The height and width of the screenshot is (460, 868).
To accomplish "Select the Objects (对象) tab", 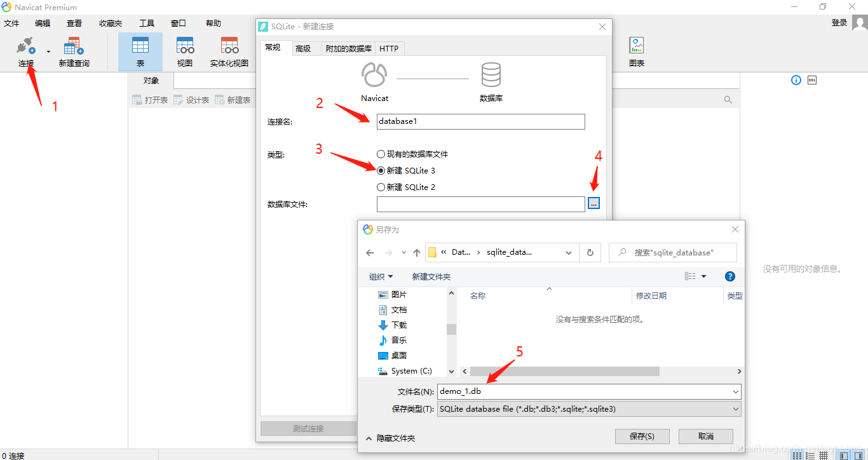I will point(151,81).
